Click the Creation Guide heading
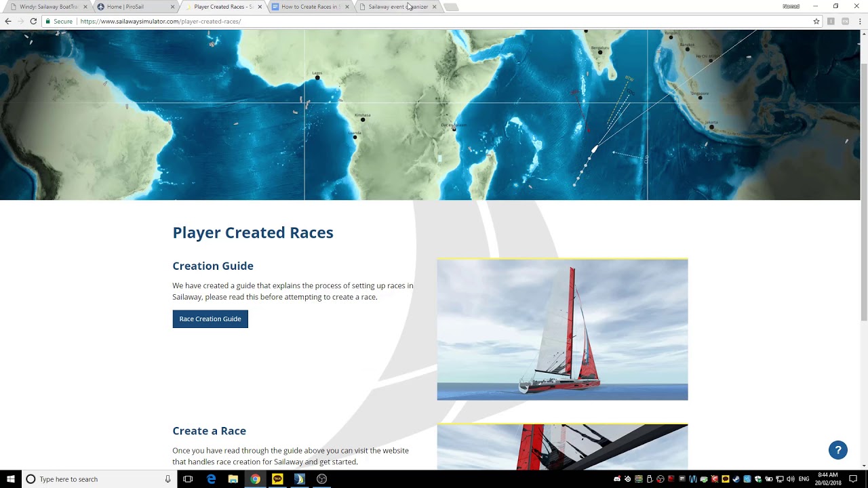Screen dimensions: 868x488 (213, 266)
